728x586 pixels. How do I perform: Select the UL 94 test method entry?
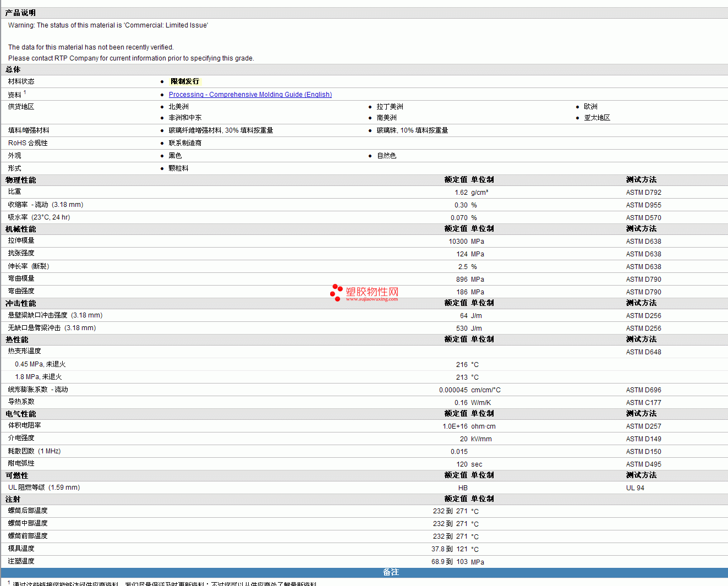click(635, 488)
